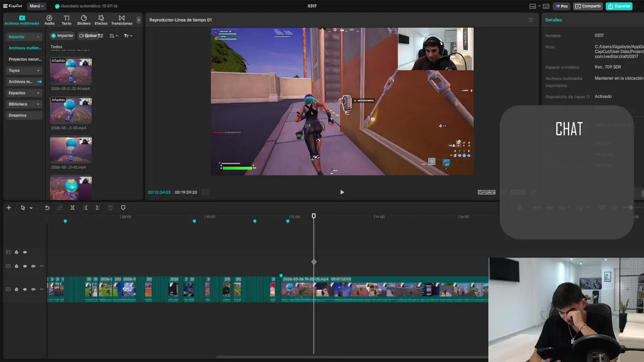Expand the Tuyos section
Screen dimensions: 644x362
tap(24, 70)
